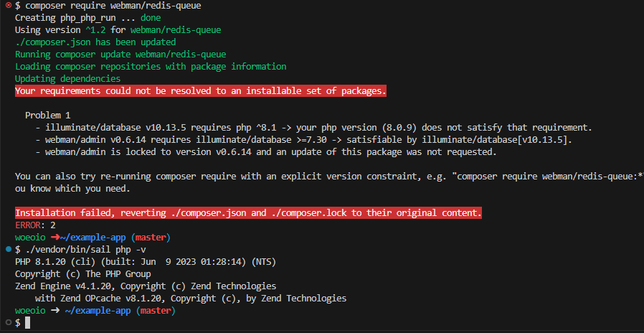Click the red arrow in the failed prompt line

coord(55,238)
